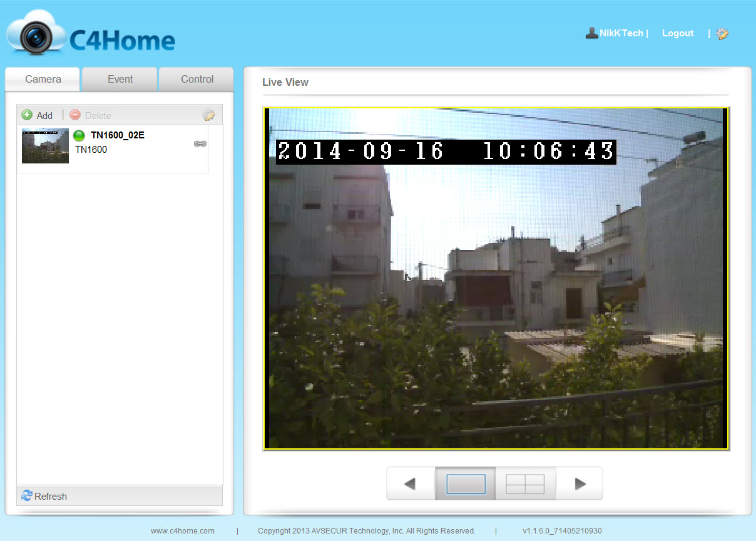Switch to the Event tab
Image resolution: width=756 pixels, height=541 pixels.
(x=120, y=80)
